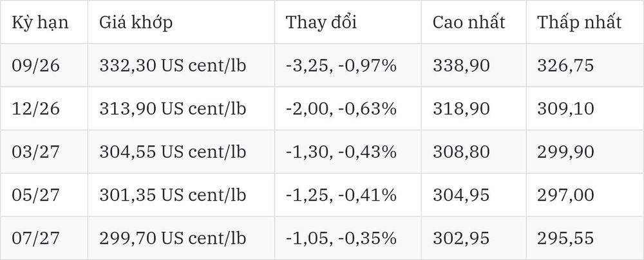
Task: Click the 'Cao nhất' column header
Action: tap(469, 23)
